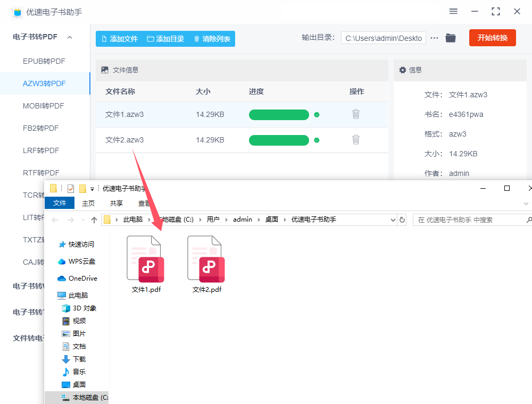This screenshot has width=532, height=404.
Task: Refresh the Explorer folder view
Action: pyautogui.click(x=402, y=220)
